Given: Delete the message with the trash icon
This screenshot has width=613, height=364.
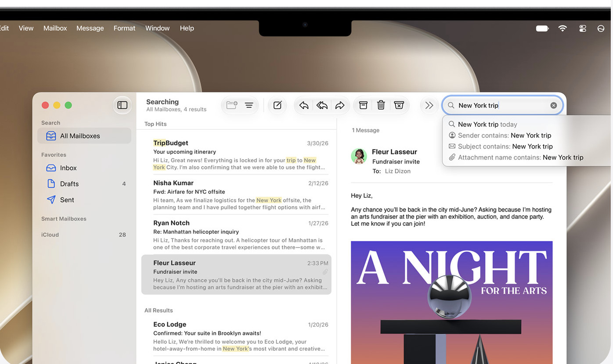Looking at the screenshot, I should (381, 105).
